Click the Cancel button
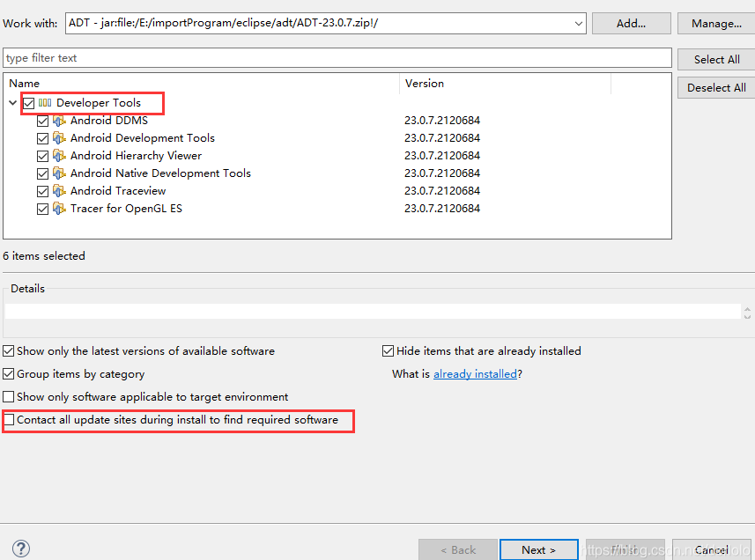 [x=711, y=549]
